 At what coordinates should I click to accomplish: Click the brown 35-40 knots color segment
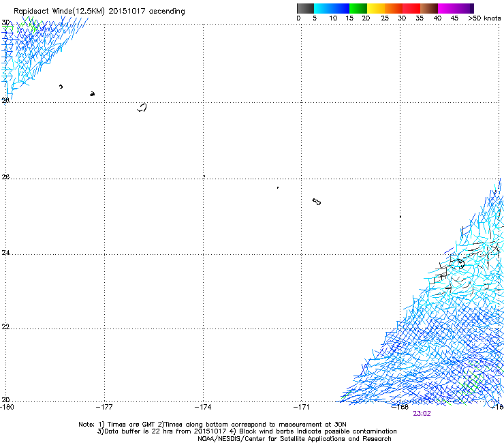coord(429,8)
